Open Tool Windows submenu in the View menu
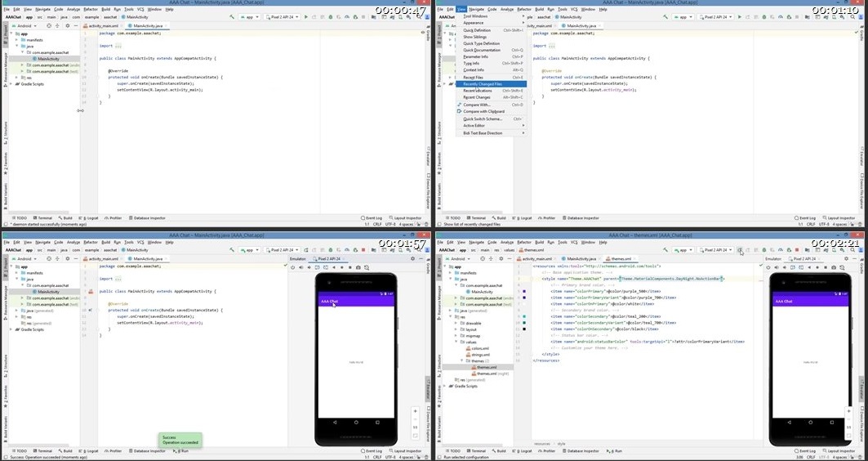The height and width of the screenshot is (461, 868). click(x=491, y=16)
